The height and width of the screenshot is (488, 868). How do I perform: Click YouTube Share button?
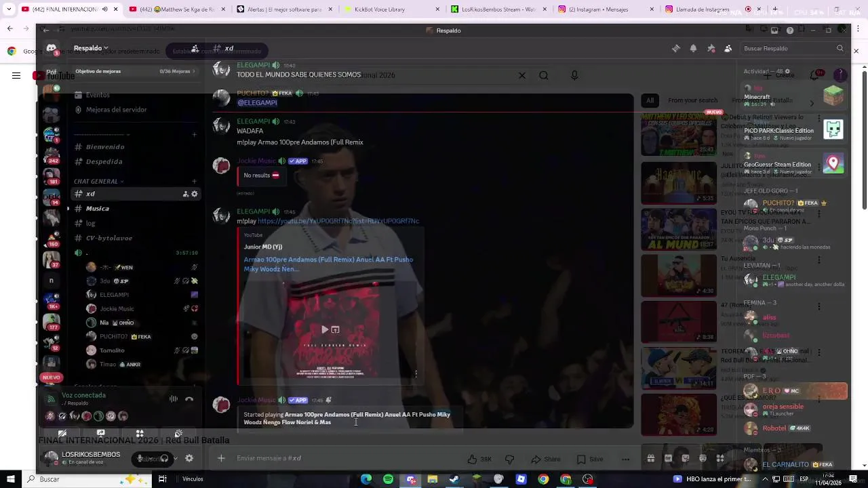coord(545,459)
